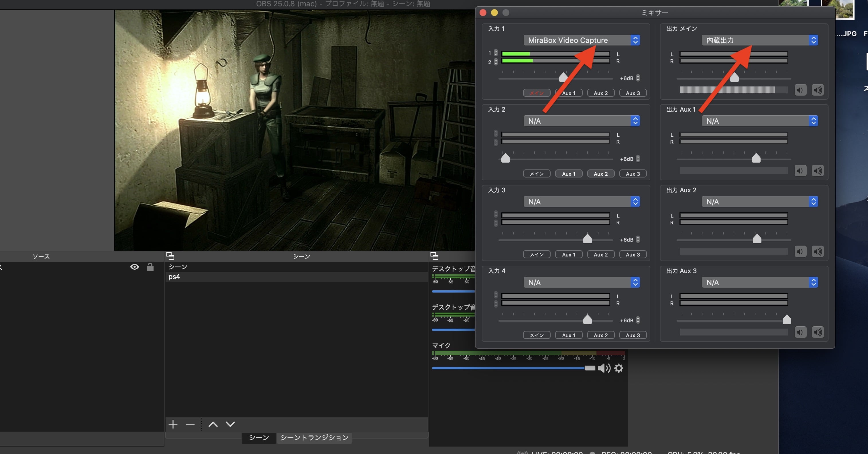Click the quiet speaker icon on 出力 メイン
This screenshot has width=868, height=454.
pos(800,90)
